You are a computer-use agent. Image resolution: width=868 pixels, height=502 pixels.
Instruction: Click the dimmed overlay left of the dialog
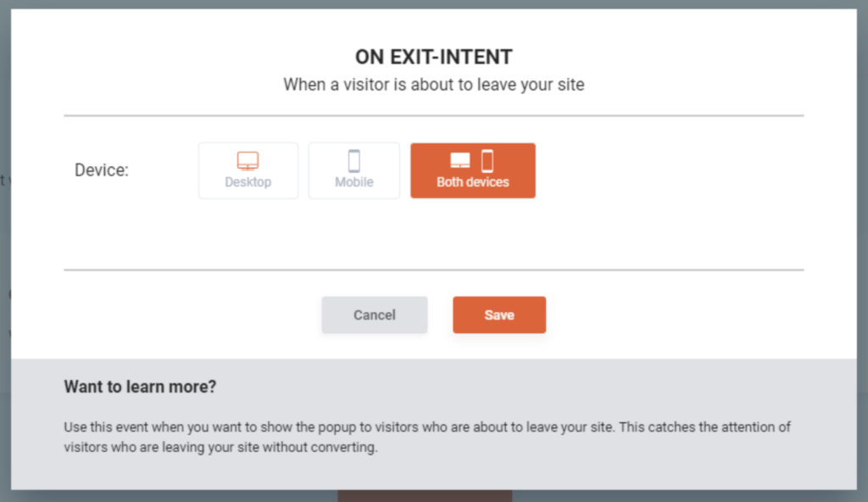[x=5, y=254]
